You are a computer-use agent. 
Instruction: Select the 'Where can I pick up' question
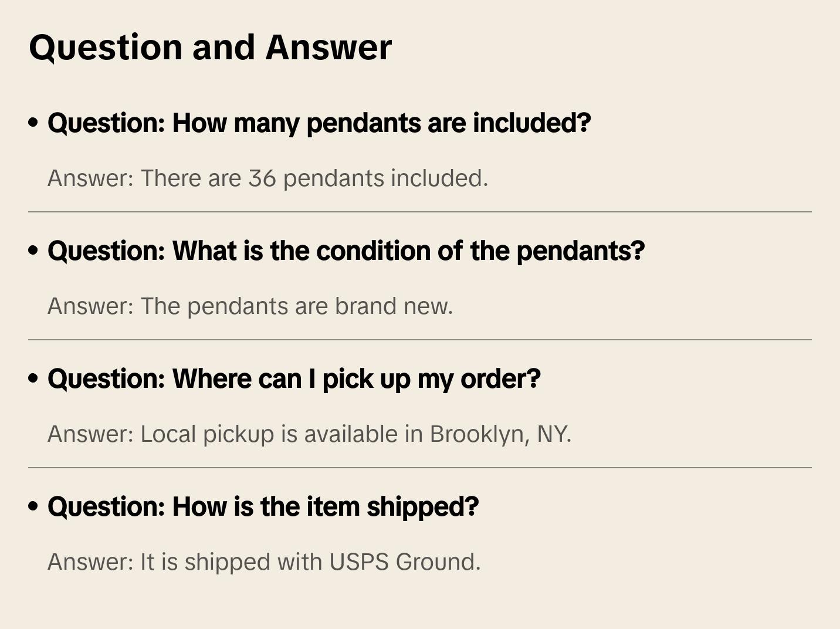[294, 378]
